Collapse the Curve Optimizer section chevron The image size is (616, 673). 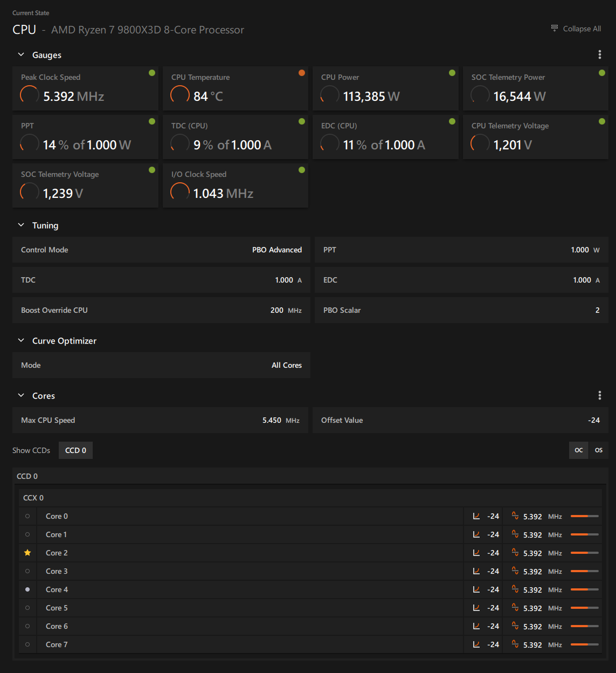(21, 340)
